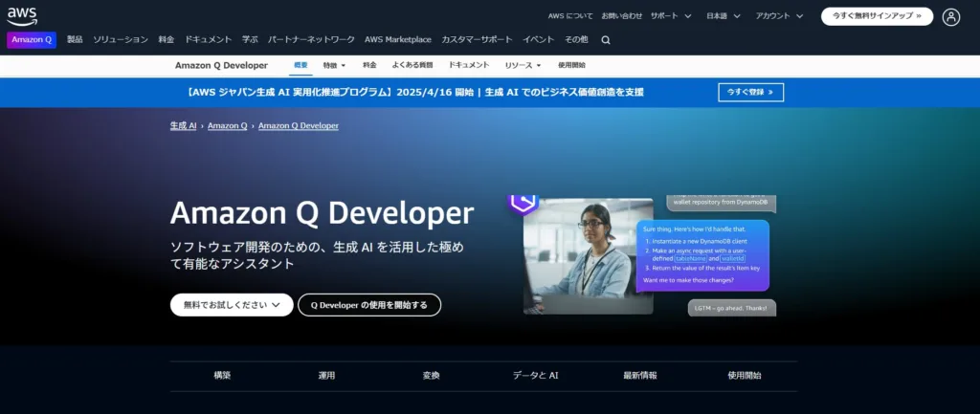Viewport: 980px width, 414px height.
Task: Click the 今すぐ登録 banner button
Action: [x=750, y=93]
